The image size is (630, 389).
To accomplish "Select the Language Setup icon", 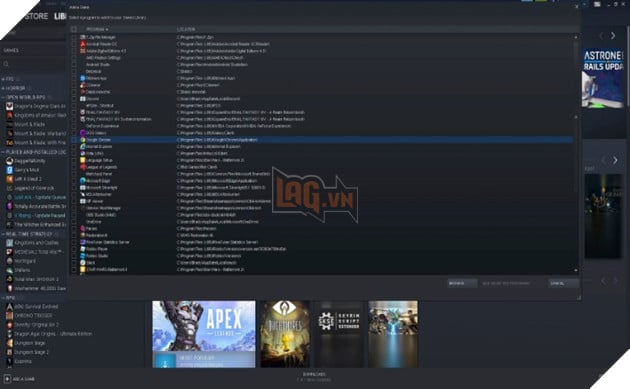I will [x=83, y=160].
